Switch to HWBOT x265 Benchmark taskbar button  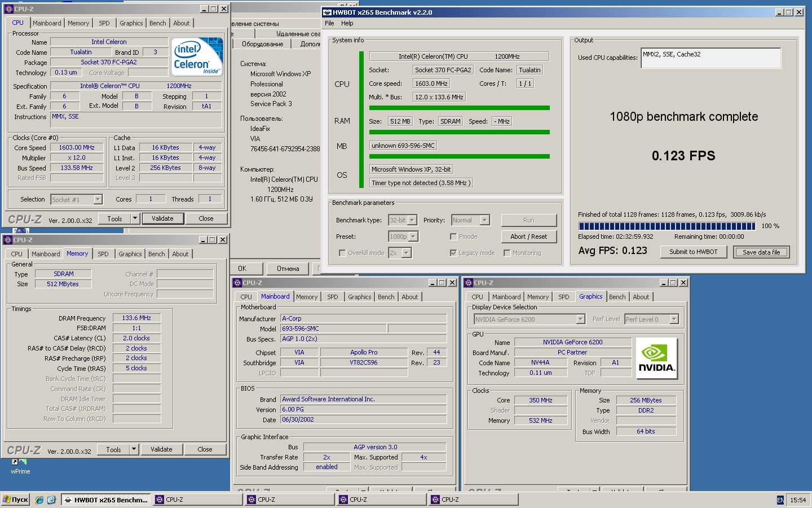point(106,500)
